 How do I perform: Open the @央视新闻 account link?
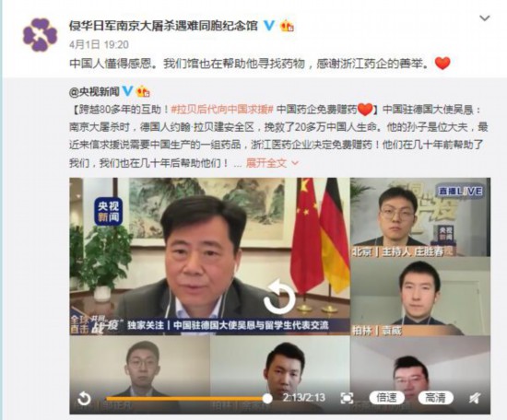[94, 91]
